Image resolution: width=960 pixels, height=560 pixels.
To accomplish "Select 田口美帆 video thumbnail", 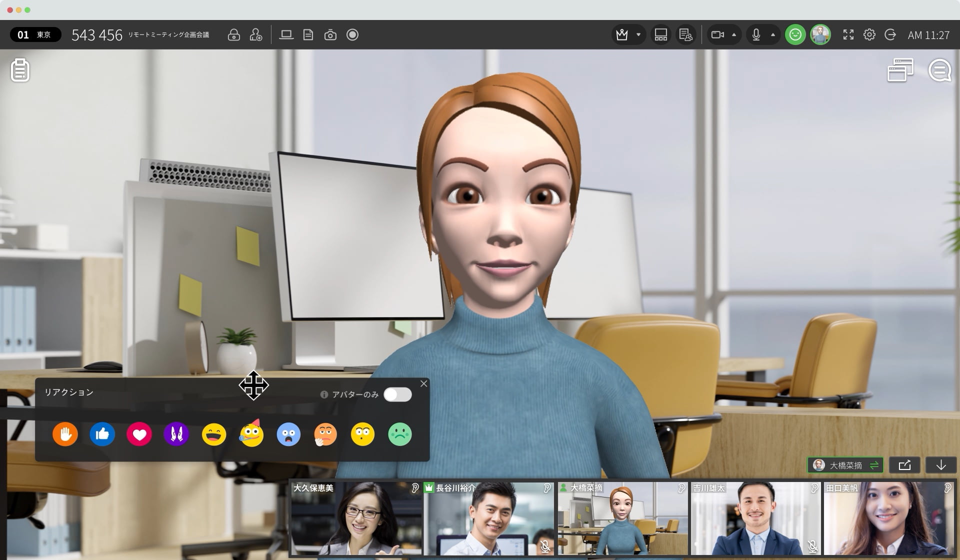I will pos(888,518).
